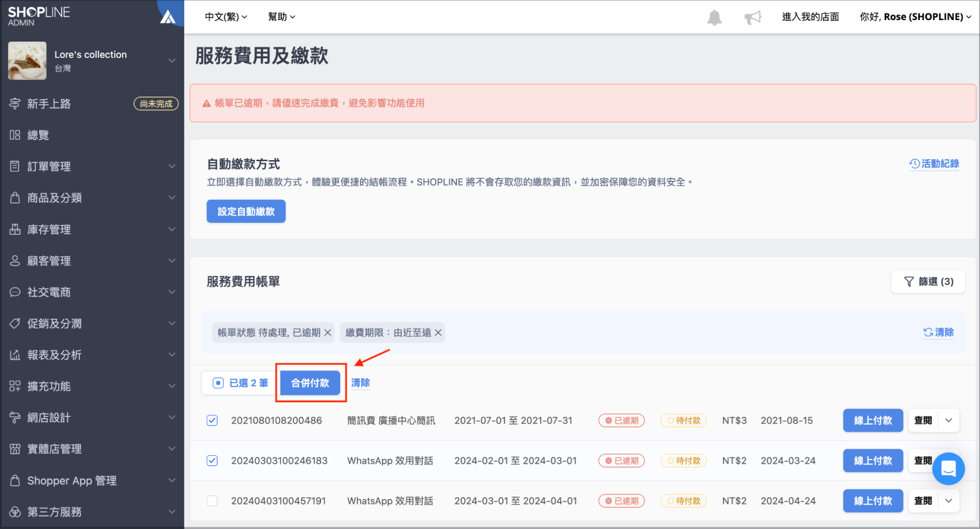Viewport: 980px width, 529px height.
Task: Click the Aftership triangle logo icon
Action: pos(168,17)
